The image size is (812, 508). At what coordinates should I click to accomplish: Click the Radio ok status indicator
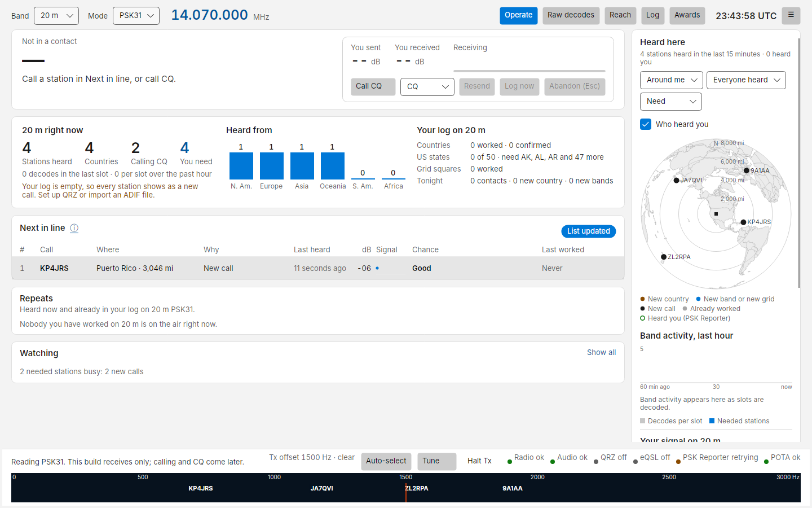point(526,458)
